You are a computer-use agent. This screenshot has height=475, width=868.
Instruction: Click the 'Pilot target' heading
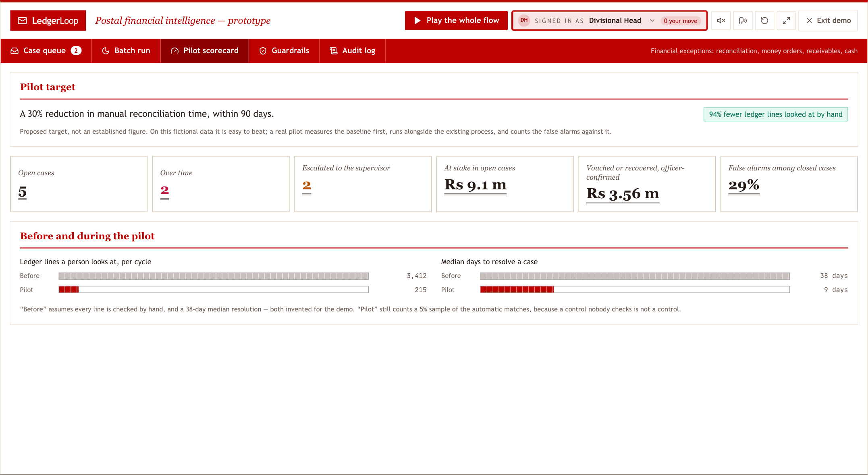[48, 87]
